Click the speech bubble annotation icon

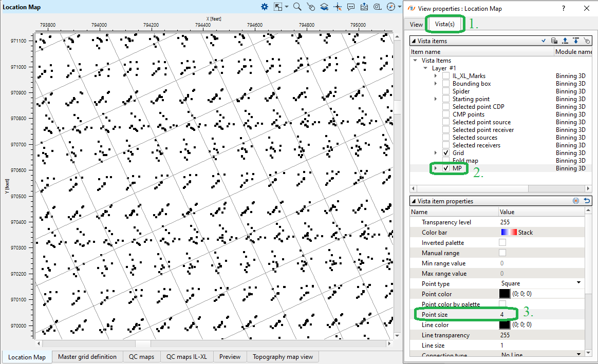[351, 7]
